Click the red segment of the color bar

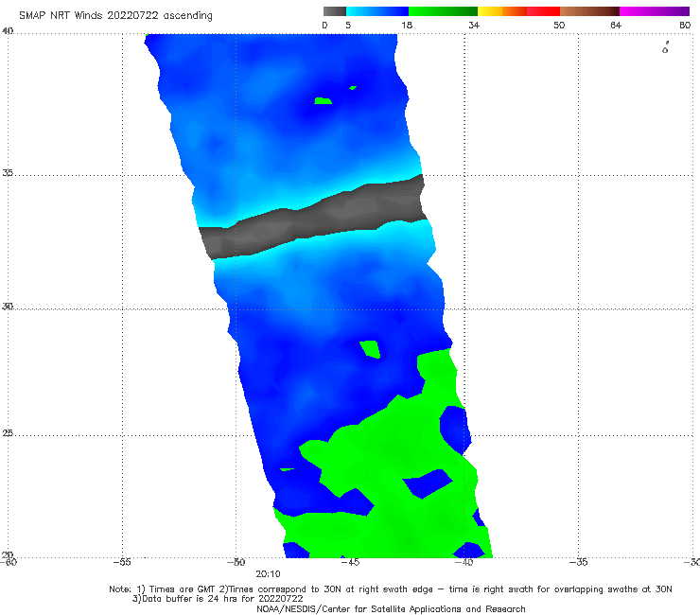543,11
